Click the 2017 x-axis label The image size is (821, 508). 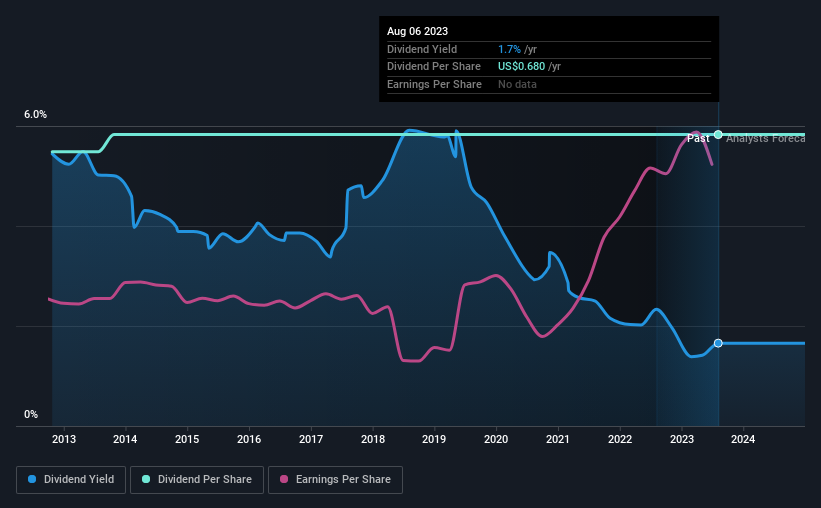[x=311, y=439]
